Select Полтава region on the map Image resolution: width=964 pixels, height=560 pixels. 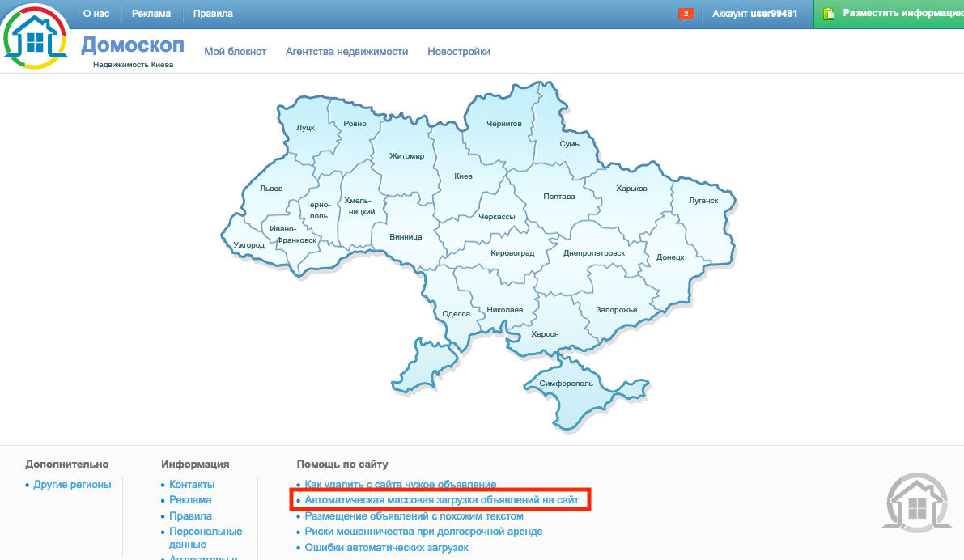(558, 197)
